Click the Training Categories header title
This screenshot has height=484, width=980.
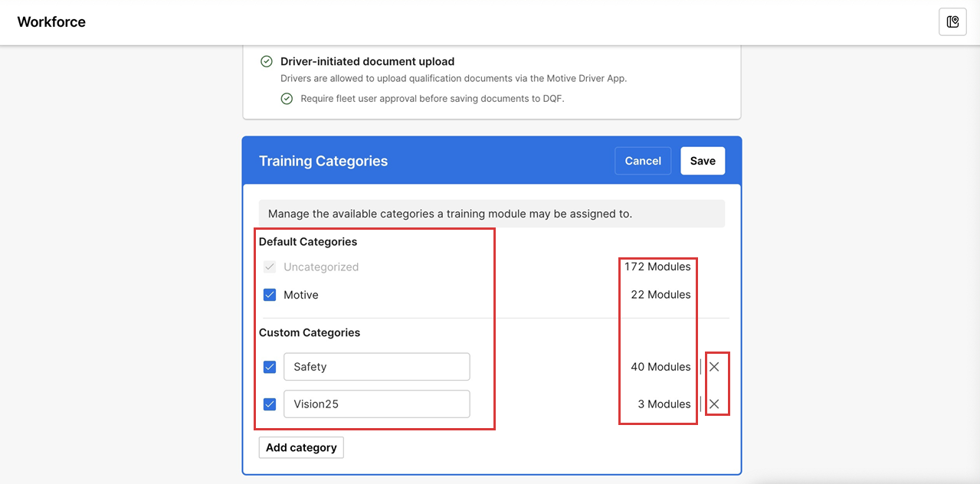tap(323, 162)
